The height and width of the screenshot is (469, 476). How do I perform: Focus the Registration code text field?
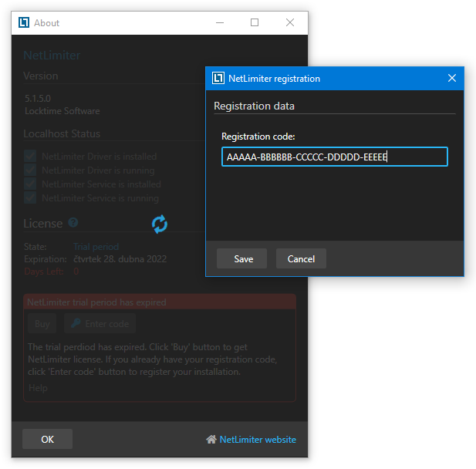click(334, 157)
